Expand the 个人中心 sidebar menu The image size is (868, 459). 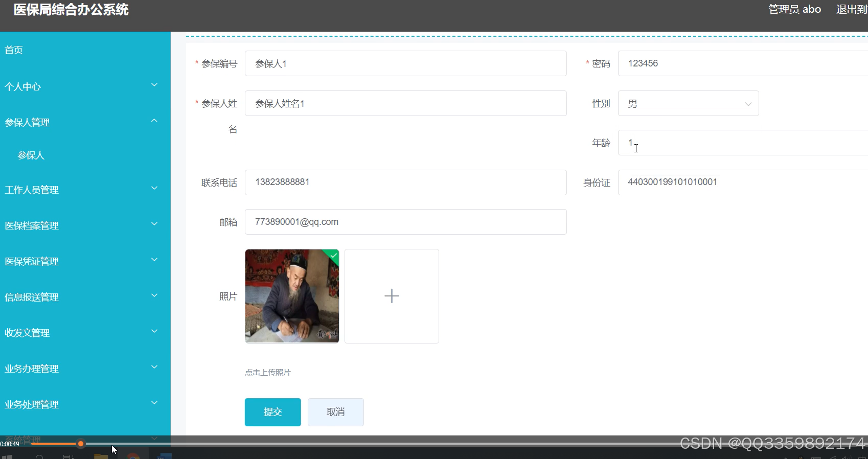coord(85,86)
